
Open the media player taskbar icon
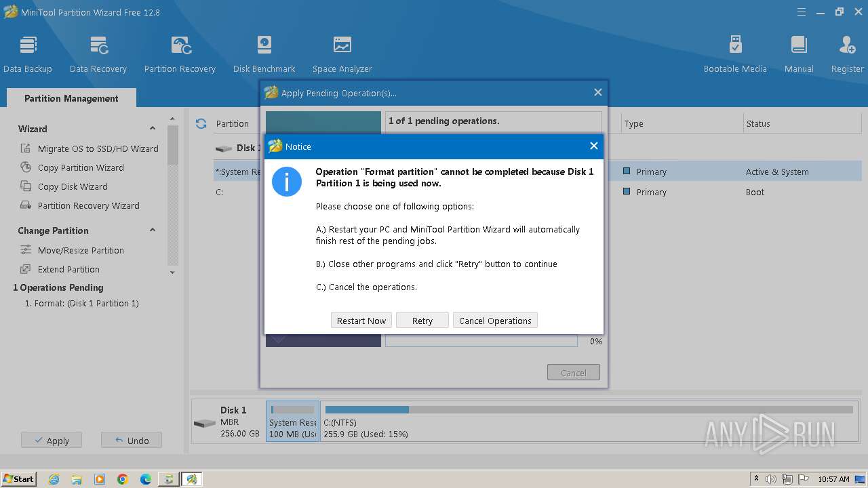coord(100,479)
